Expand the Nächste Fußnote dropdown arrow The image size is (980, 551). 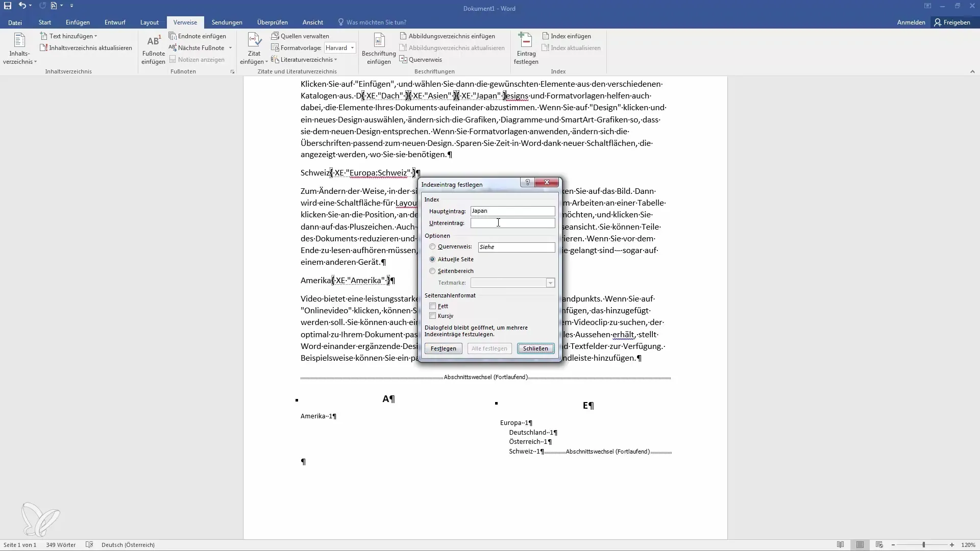click(230, 48)
